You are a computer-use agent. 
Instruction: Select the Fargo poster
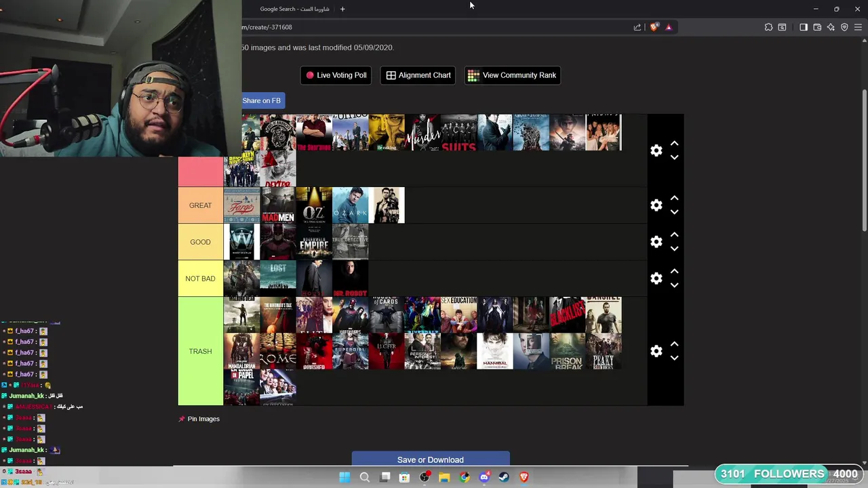(242, 205)
